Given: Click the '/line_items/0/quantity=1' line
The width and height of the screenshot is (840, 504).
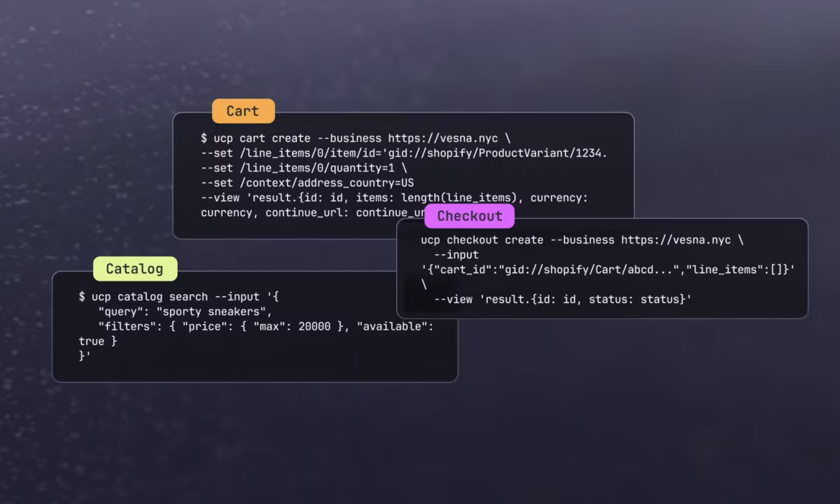Looking at the screenshot, I should 304,168.
